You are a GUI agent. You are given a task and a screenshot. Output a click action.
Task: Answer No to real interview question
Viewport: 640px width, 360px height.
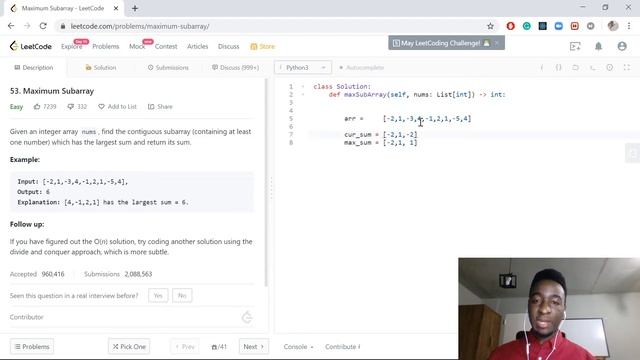[182, 295]
